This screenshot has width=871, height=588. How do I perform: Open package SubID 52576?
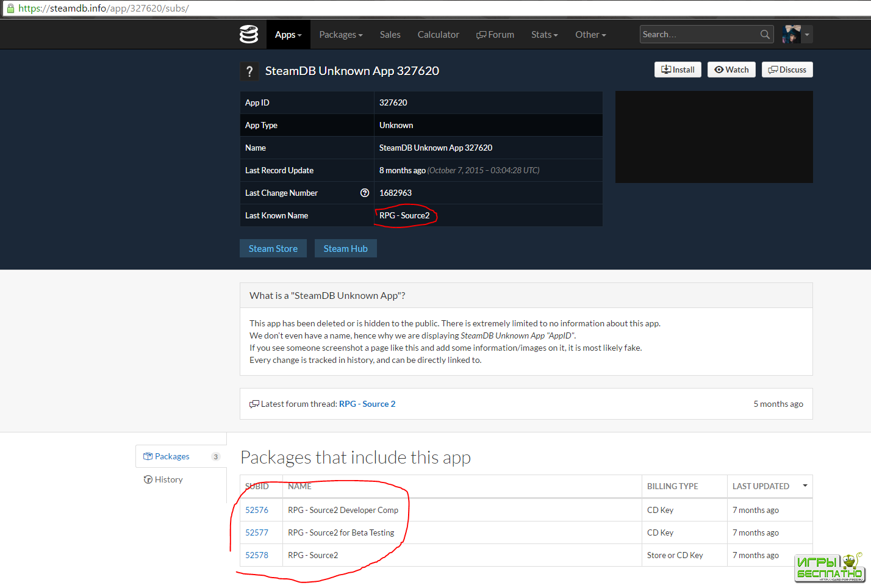257,510
